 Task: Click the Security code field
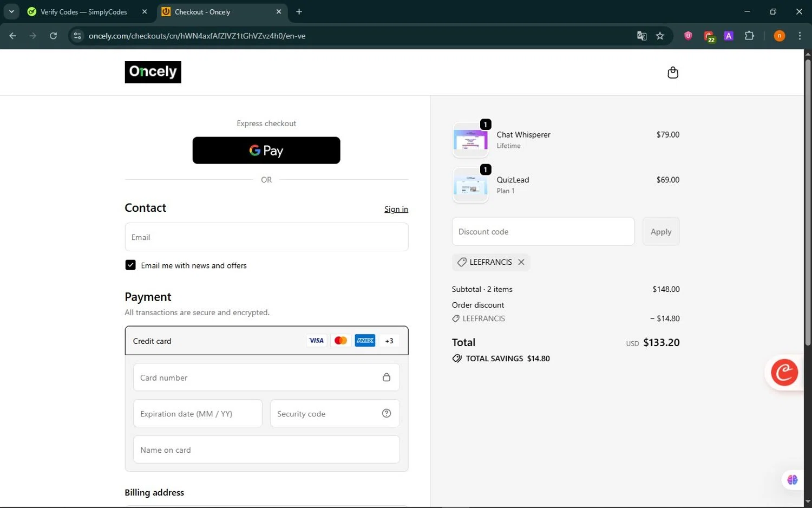(x=335, y=413)
